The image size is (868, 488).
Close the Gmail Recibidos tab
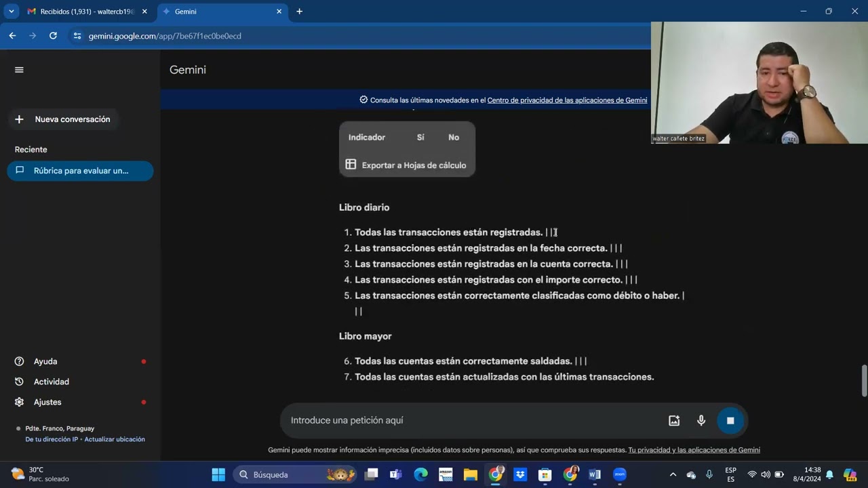tap(144, 12)
